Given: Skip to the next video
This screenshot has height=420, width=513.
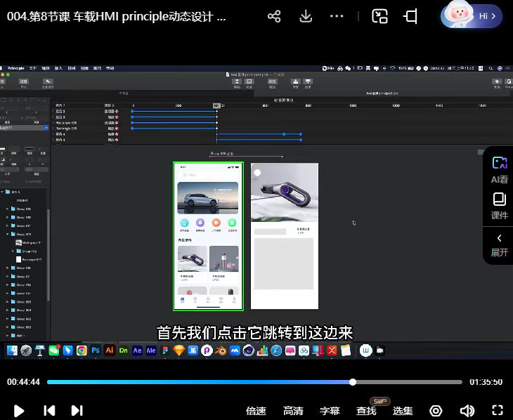Looking at the screenshot, I should click(77, 411).
